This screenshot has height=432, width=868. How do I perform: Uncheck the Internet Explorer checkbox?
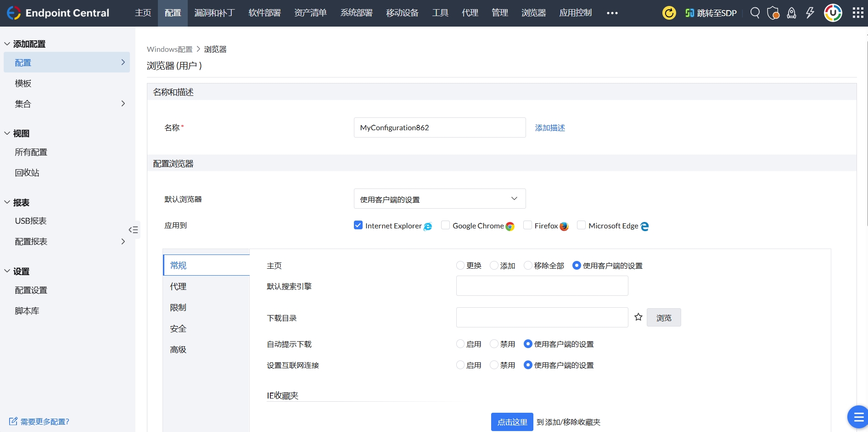click(358, 225)
